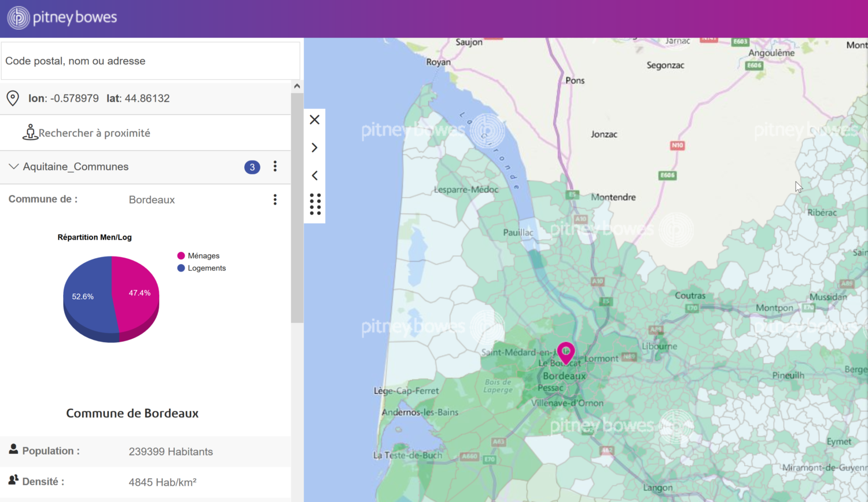Click the Rechercher à proximité person icon

tap(30, 133)
